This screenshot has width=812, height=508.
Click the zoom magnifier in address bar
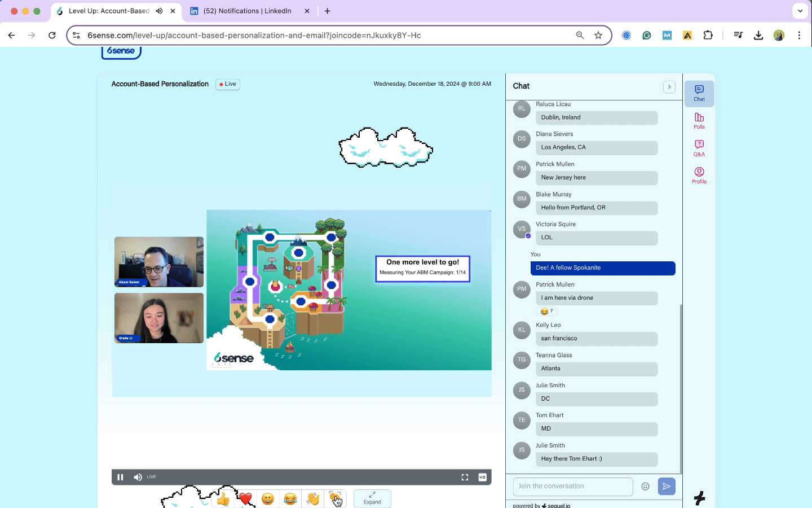[x=580, y=35]
